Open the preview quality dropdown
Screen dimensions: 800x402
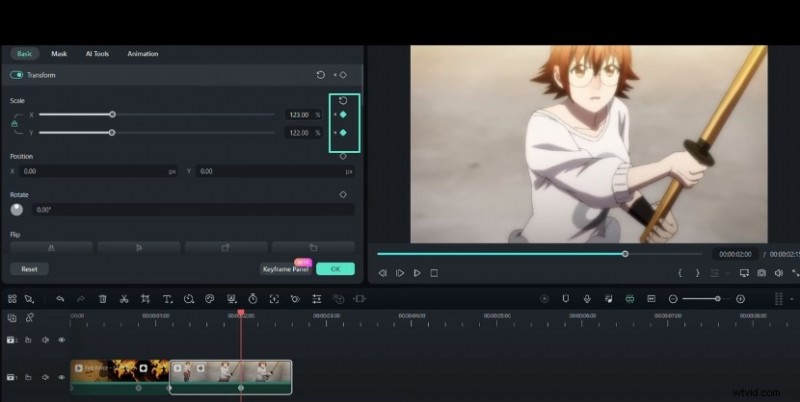[x=718, y=273]
